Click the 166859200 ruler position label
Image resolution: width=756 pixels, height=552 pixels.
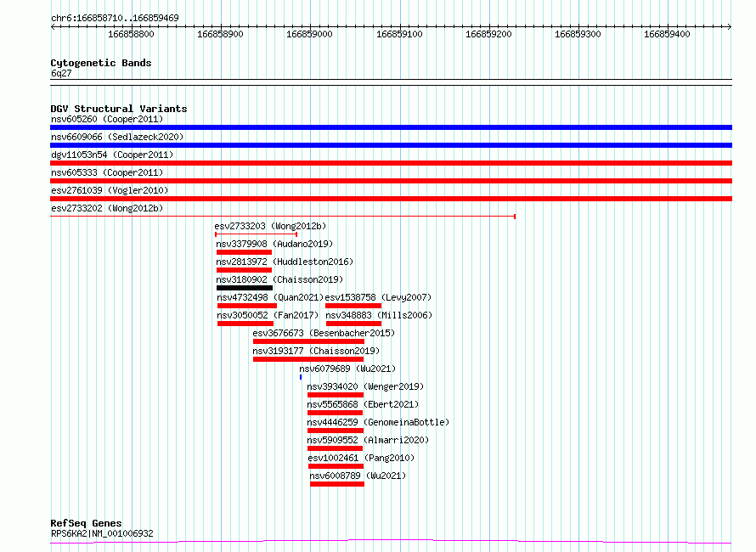[x=488, y=34]
